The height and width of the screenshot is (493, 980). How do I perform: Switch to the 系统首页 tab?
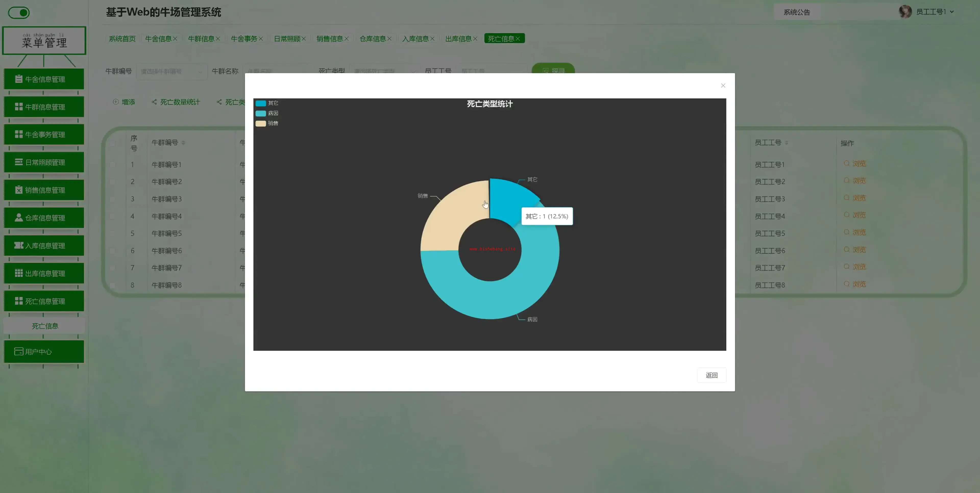pyautogui.click(x=122, y=39)
